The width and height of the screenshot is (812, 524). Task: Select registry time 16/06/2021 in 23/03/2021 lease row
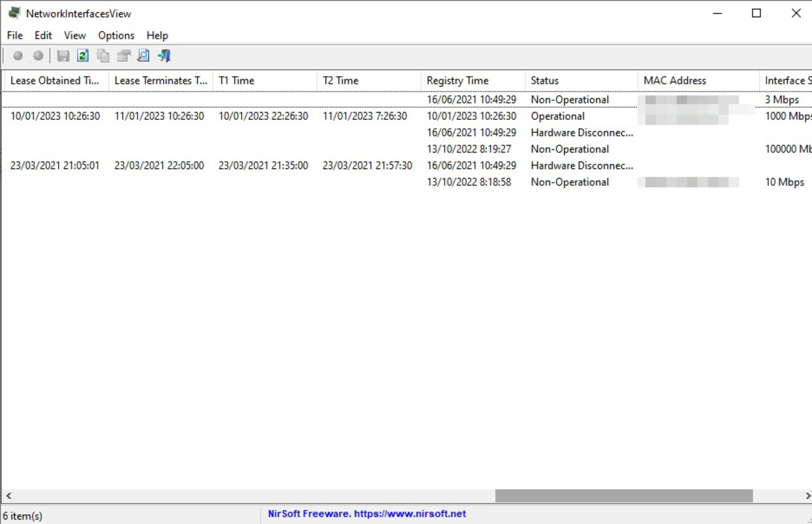pyautogui.click(x=471, y=166)
